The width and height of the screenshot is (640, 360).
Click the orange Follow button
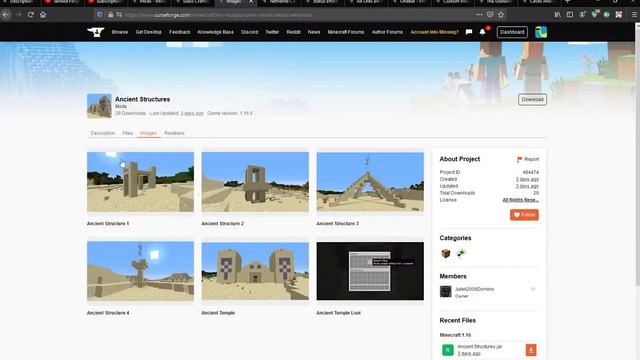tap(524, 215)
